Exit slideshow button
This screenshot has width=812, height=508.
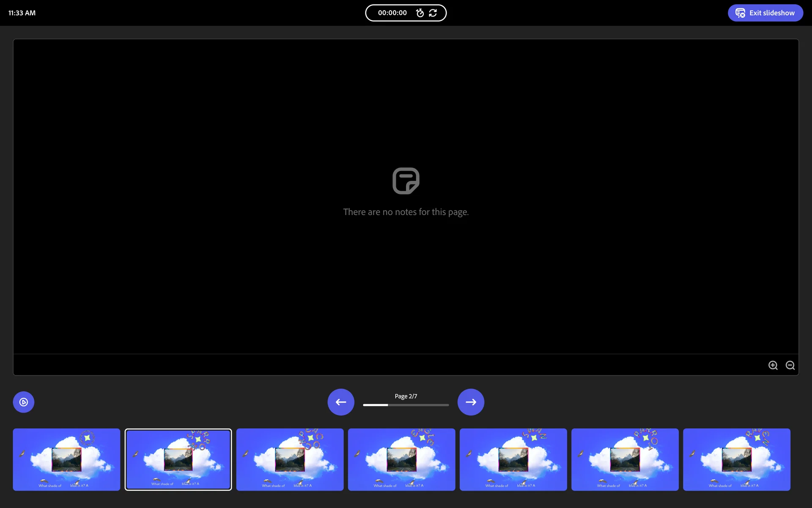(765, 13)
